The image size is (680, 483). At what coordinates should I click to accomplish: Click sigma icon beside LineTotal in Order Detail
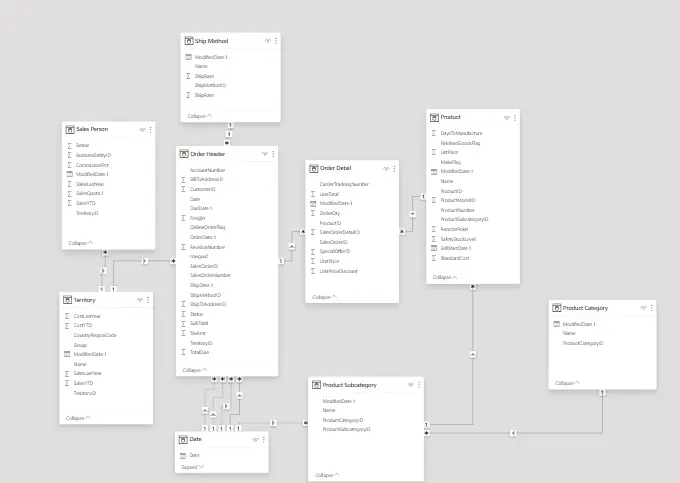click(313, 194)
